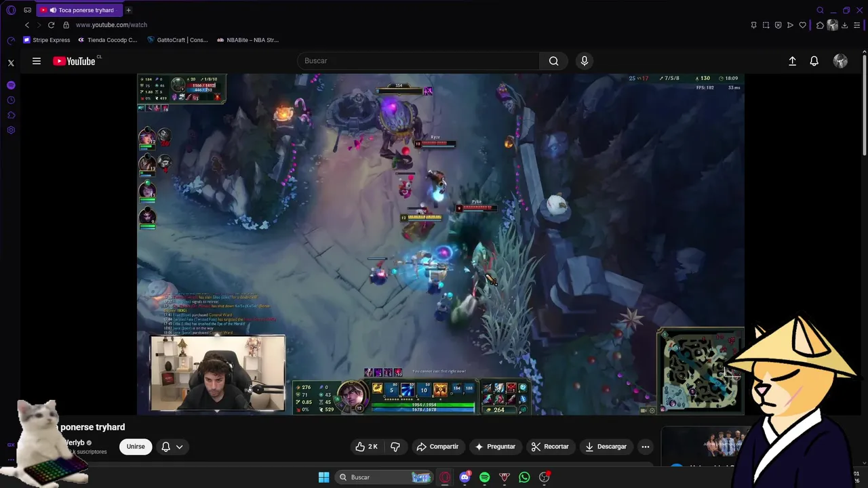Open more actions three-dot menu
The height and width of the screenshot is (488, 868).
[x=646, y=447]
